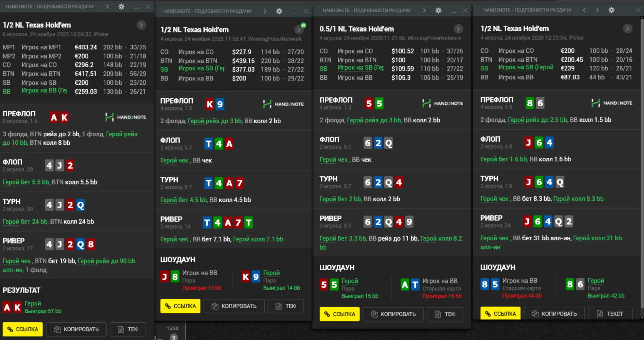Open settings gear in the 10:59:32 hand window

[x=122, y=7]
